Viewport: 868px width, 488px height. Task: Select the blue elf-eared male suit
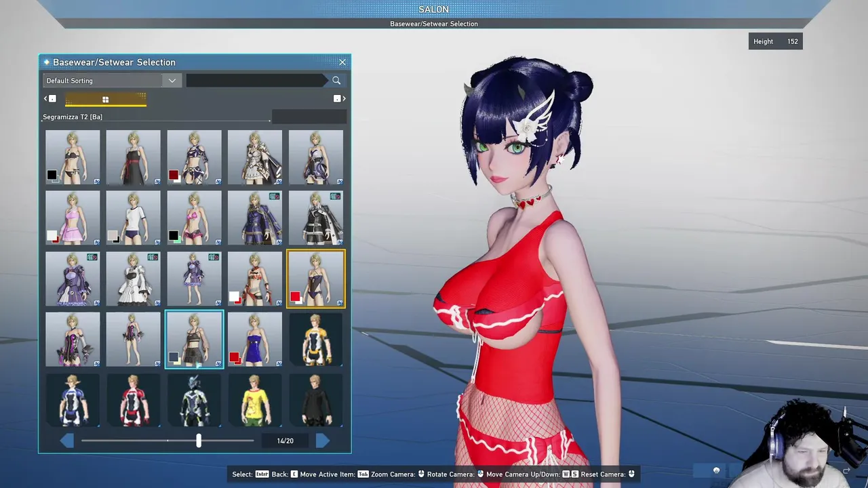(x=73, y=400)
